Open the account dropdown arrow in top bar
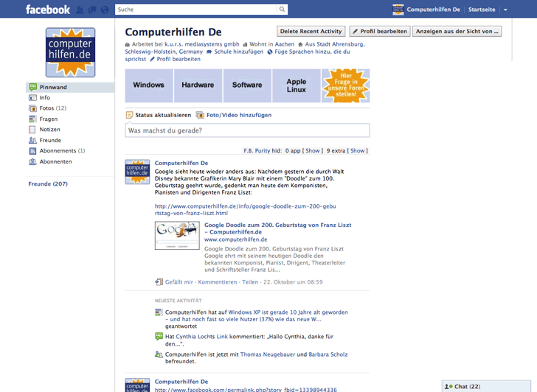The image size is (537, 392). pyautogui.click(x=505, y=10)
